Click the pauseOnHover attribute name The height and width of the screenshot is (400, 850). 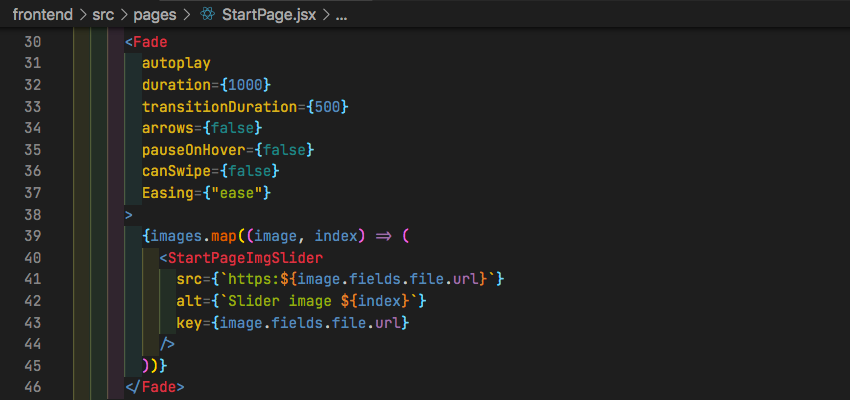194,150
